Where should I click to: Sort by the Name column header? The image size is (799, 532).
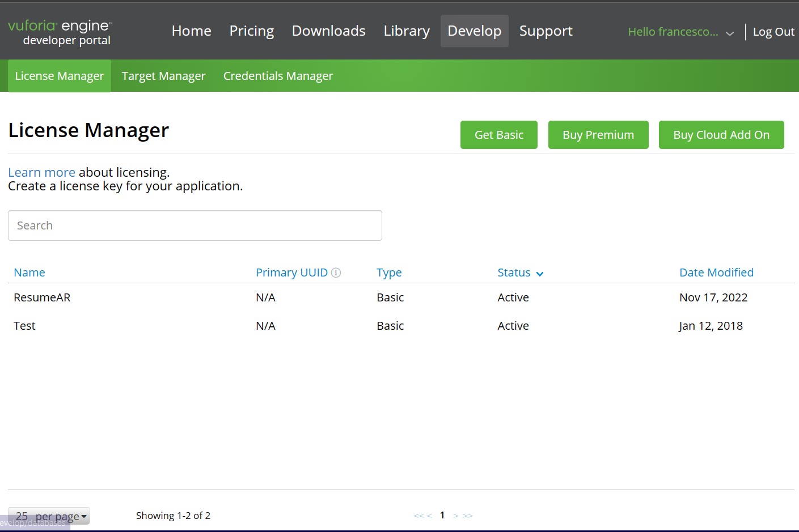(x=29, y=273)
